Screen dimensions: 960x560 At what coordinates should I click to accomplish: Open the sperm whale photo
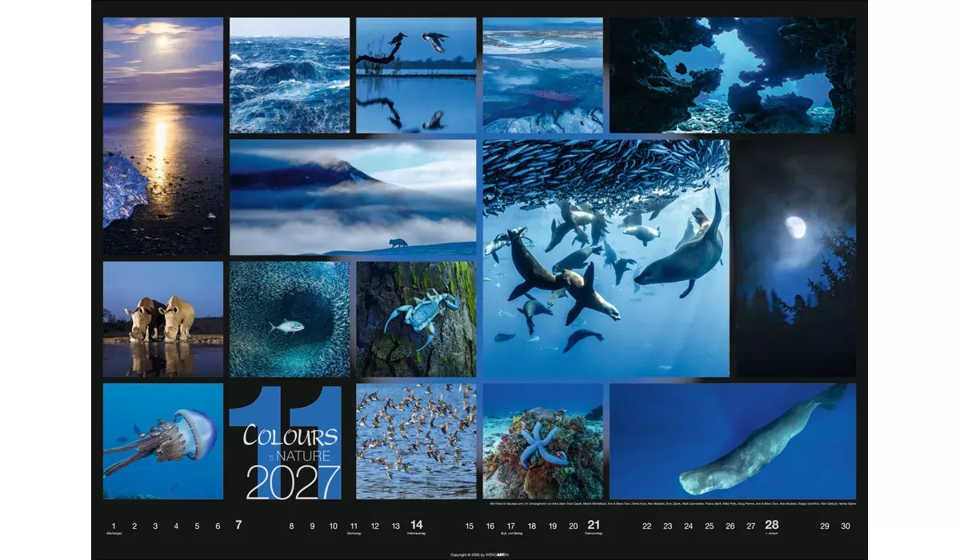(732, 441)
